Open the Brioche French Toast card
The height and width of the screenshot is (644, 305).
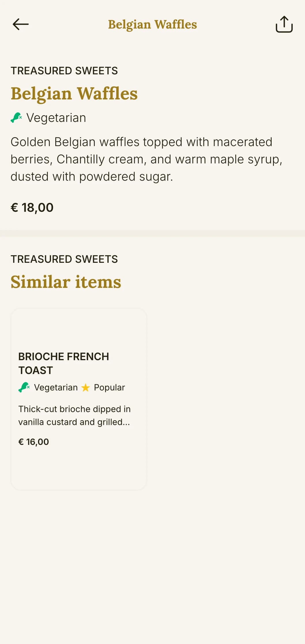click(79, 399)
